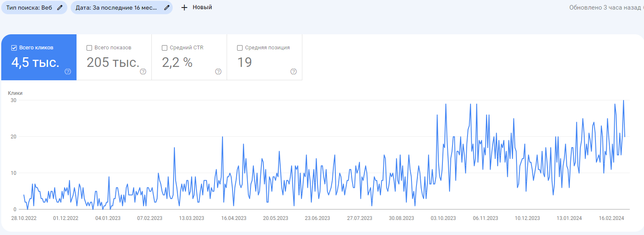Open the help icon on the Всего кликов card
This screenshot has width=644, height=235.
(x=68, y=72)
